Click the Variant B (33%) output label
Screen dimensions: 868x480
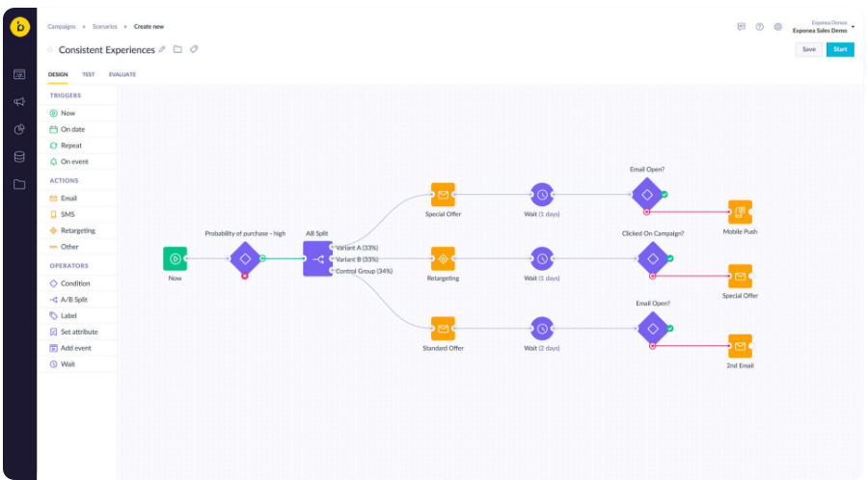[357, 259]
